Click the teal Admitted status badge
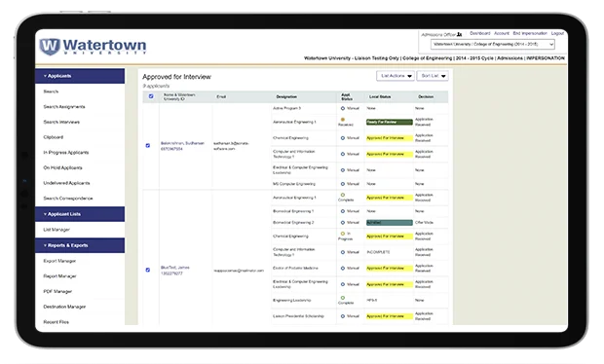 (x=389, y=223)
